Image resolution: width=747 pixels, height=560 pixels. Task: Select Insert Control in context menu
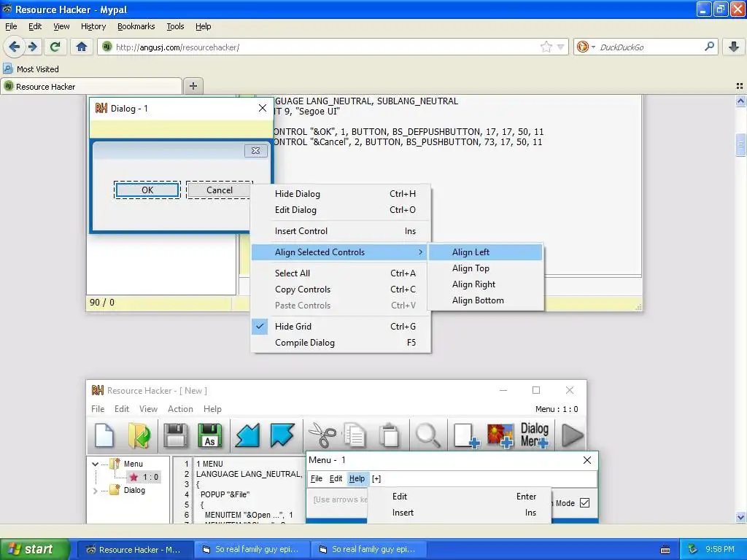coord(341,231)
